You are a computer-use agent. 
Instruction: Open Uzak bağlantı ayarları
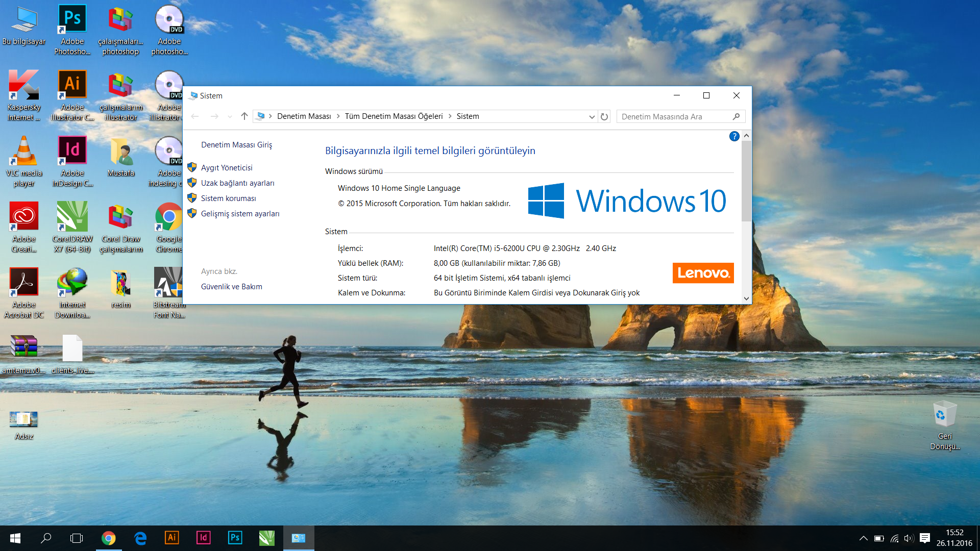coord(237,183)
